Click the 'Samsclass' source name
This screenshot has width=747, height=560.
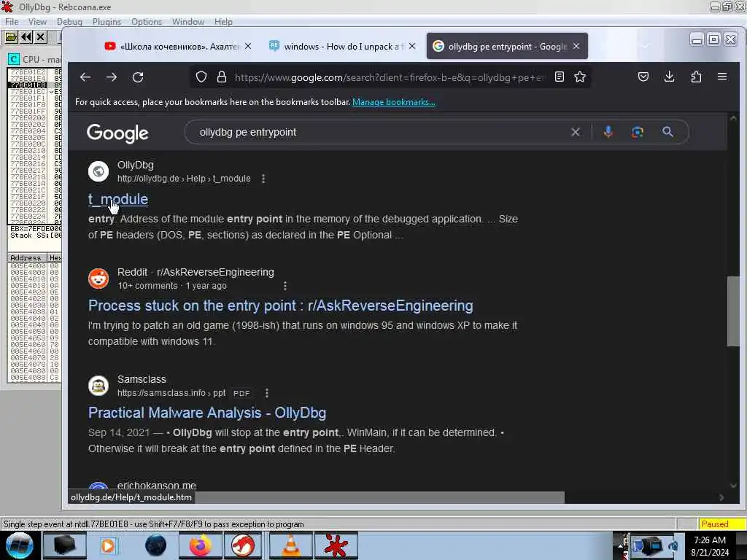(x=142, y=379)
